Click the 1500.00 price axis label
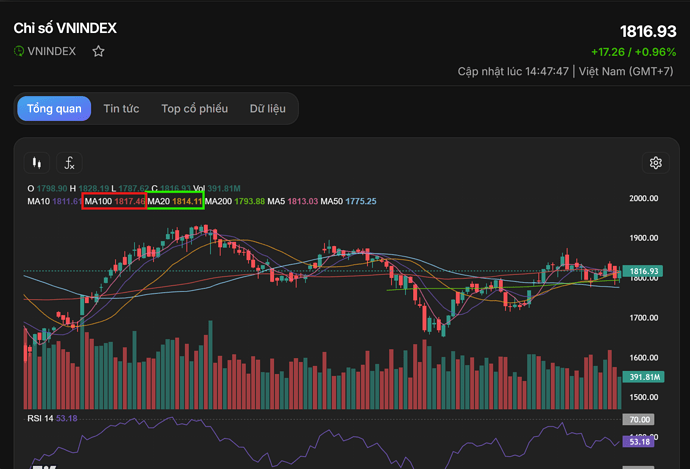The image size is (690, 469). coord(644,397)
